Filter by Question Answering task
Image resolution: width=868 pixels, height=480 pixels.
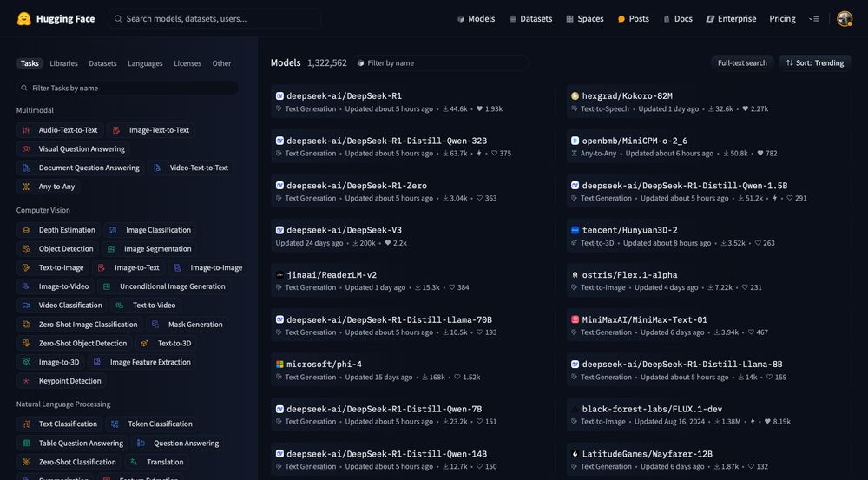click(x=178, y=443)
